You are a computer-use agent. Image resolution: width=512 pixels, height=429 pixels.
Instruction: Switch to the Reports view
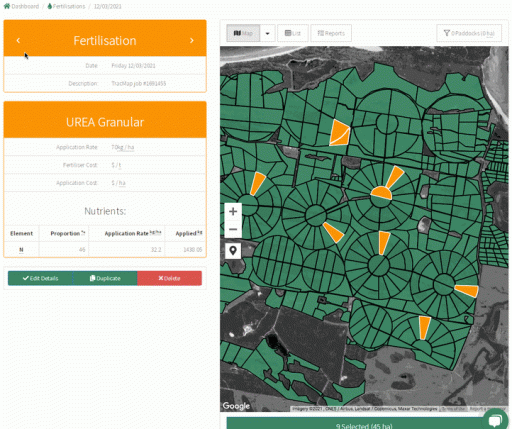331,33
